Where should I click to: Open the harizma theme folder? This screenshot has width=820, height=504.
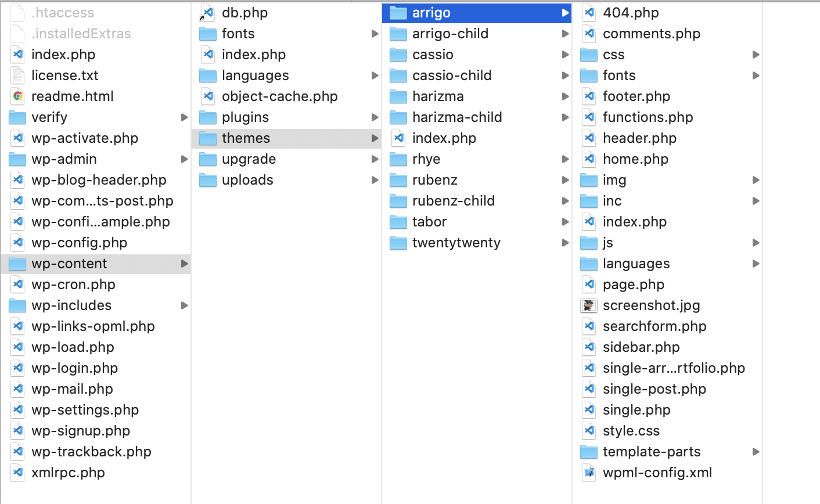(x=438, y=96)
